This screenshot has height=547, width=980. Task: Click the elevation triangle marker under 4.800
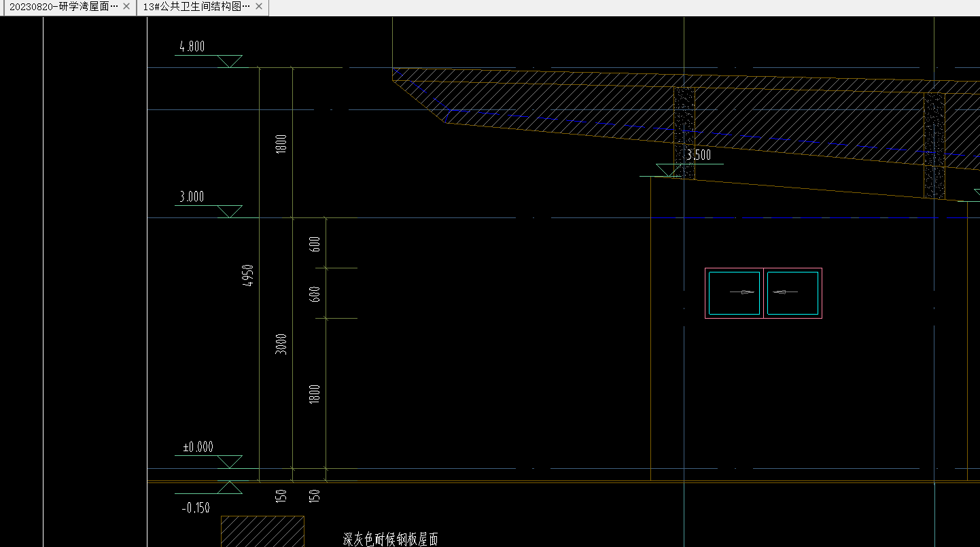coord(230,61)
